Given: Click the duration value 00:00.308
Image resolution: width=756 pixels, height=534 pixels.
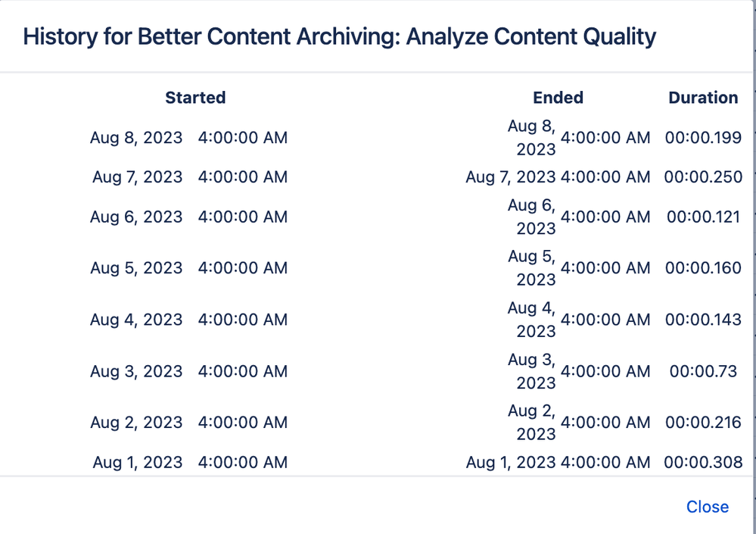Looking at the screenshot, I should 703,462.
